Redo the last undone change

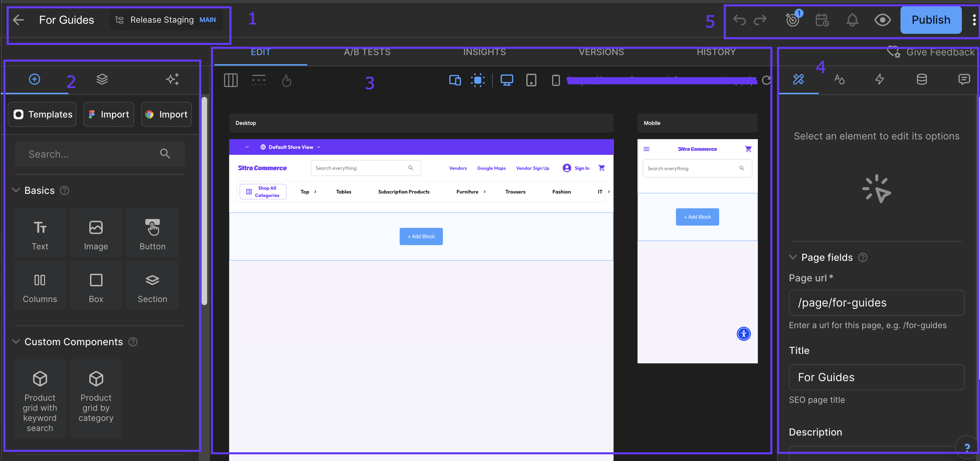point(760,20)
